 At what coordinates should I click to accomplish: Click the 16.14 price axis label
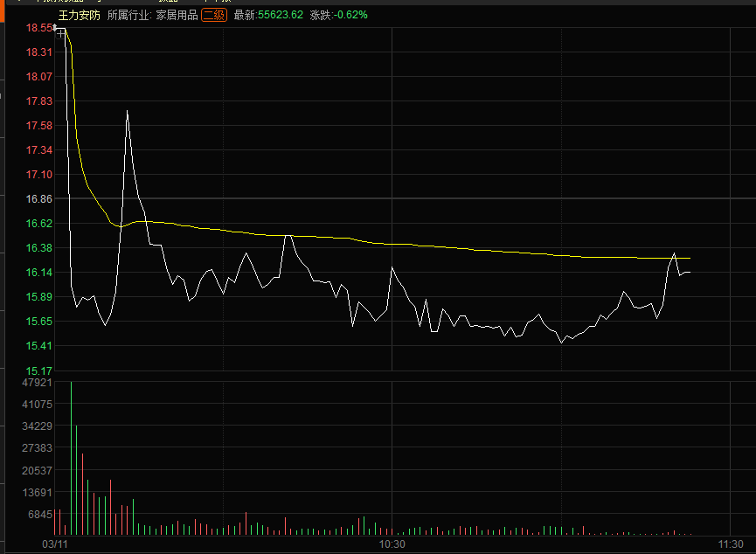tap(39, 273)
